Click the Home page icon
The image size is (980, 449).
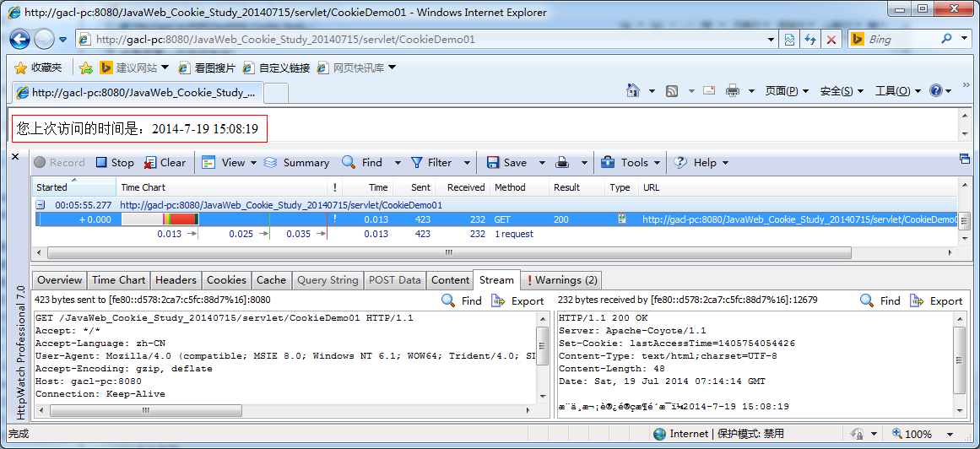click(632, 90)
